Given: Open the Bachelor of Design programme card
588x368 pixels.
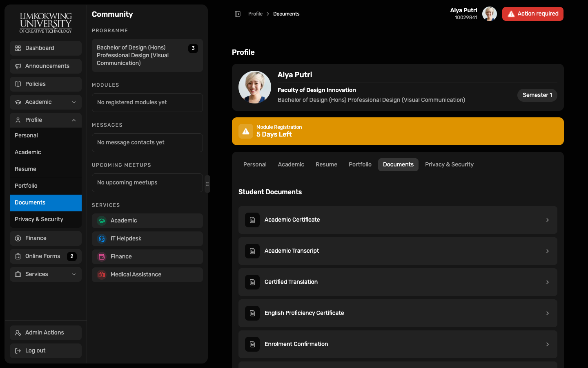Looking at the screenshot, I should pyautogui.click(x=147, y=56).
